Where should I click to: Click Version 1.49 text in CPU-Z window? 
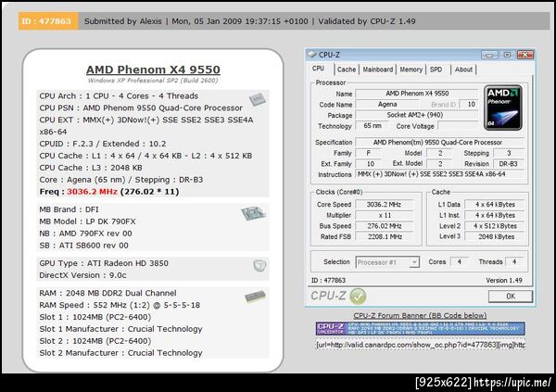[504, 280]
